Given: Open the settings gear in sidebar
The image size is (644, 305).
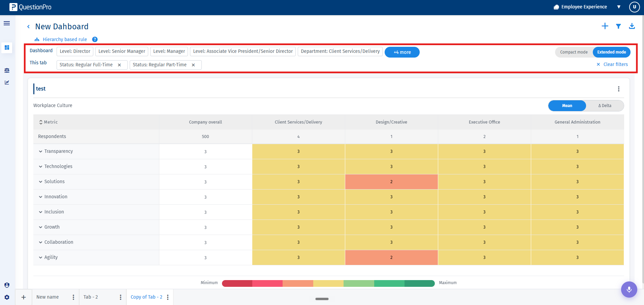Looking at the screenshot, I should point(7,297).
